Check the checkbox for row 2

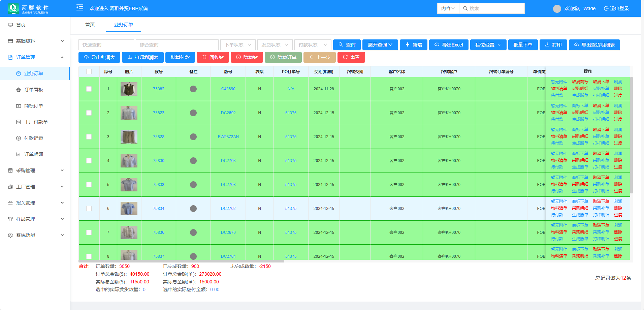(x=89, y=113)
